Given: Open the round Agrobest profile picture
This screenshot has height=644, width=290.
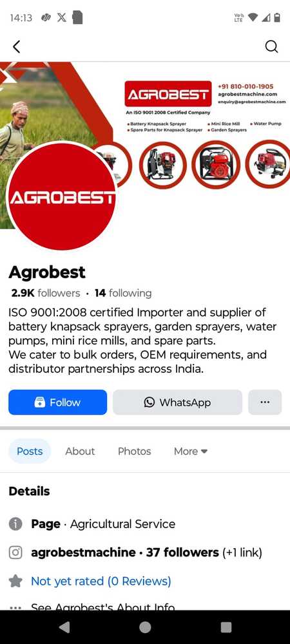Looking at the screenshot, I should tap(62, 196).
